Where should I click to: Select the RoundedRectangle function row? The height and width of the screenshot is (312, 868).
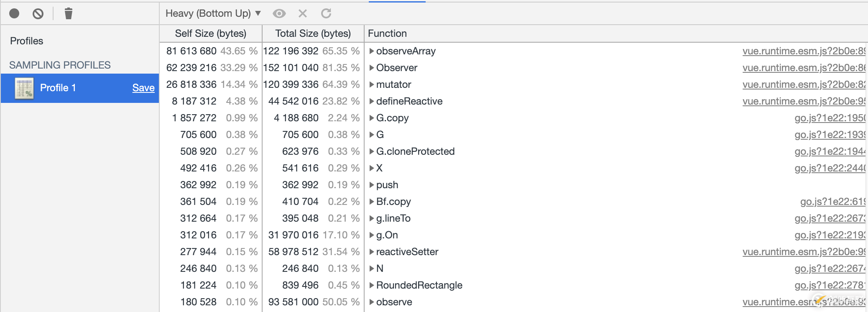click(419, 285)
